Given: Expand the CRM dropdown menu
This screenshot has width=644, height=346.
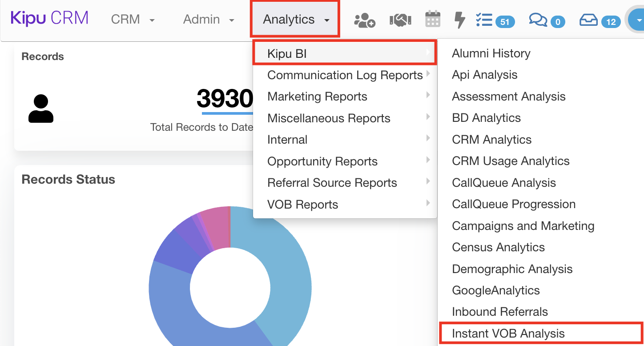Looking at the screenshot, I should (x=133, y=20).
